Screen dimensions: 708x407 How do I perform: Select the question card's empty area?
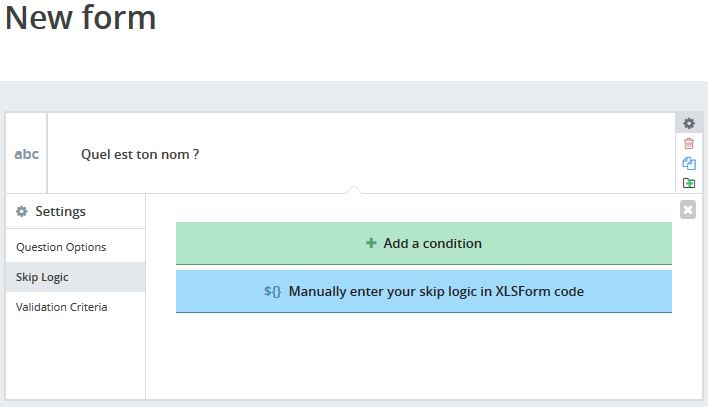(433, 154)
